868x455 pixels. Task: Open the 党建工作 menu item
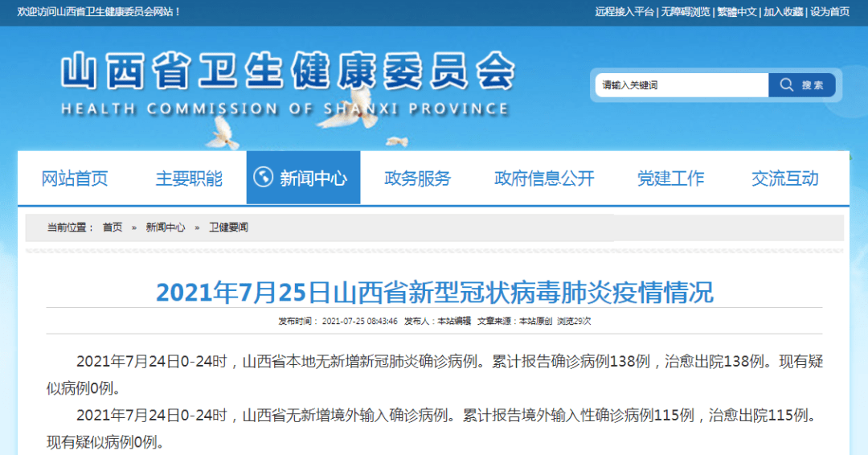coord(671,178)
